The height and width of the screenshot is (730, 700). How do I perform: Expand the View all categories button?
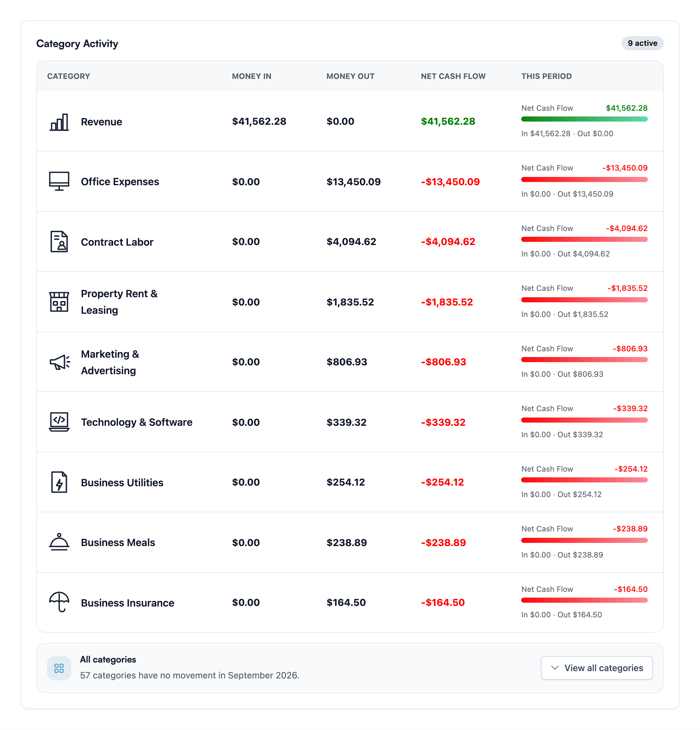[597, 668]
